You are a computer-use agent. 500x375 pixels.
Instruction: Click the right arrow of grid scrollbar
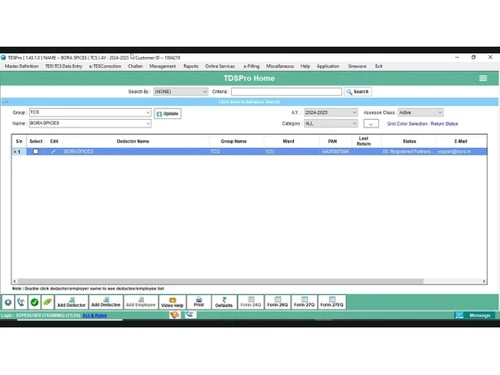pyautogui.click(x=484, y=281)
